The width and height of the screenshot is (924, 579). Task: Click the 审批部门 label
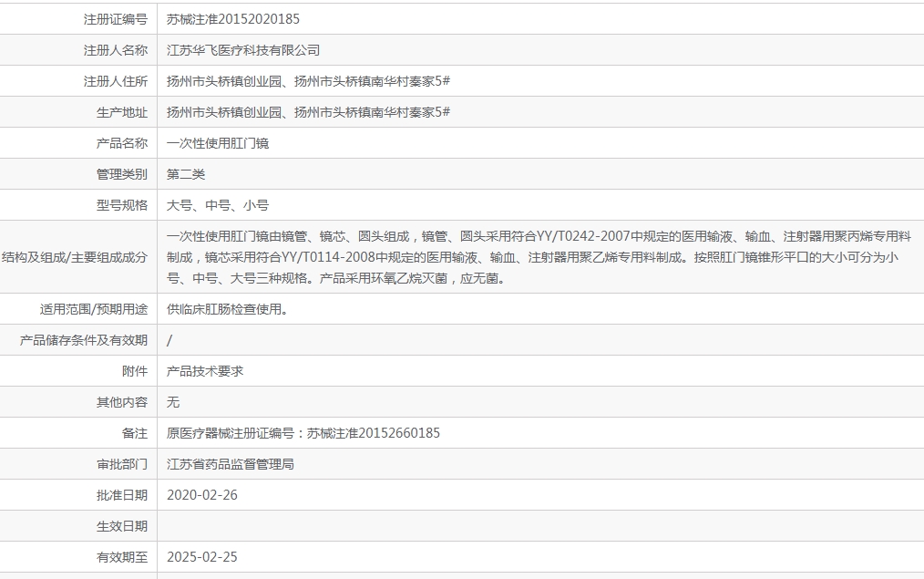(122, 464)
